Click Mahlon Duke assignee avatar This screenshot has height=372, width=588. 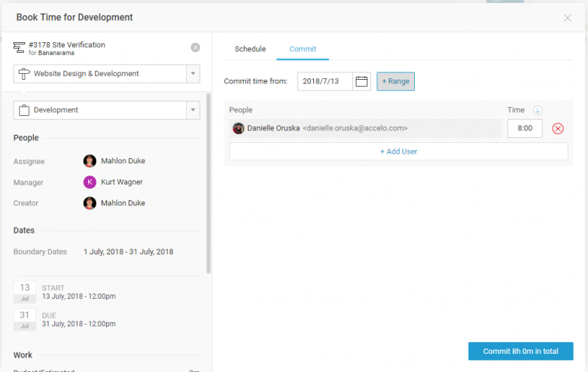90,161
